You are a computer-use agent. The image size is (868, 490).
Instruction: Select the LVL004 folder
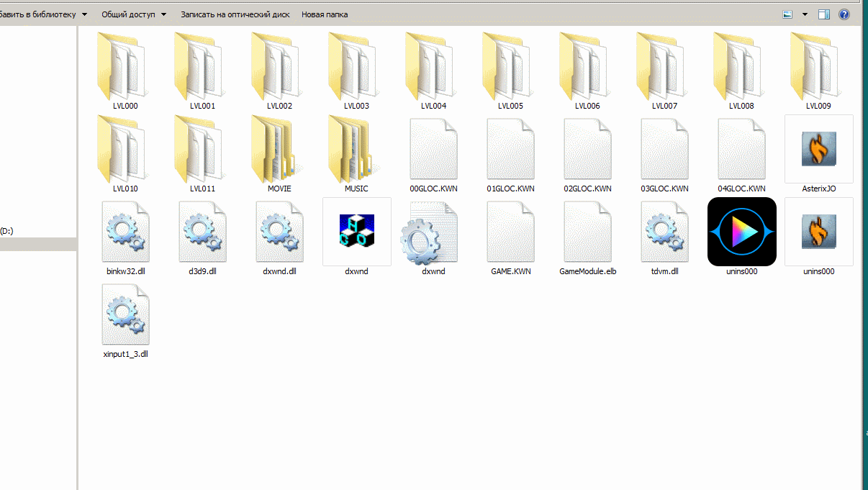coord(433,72)
